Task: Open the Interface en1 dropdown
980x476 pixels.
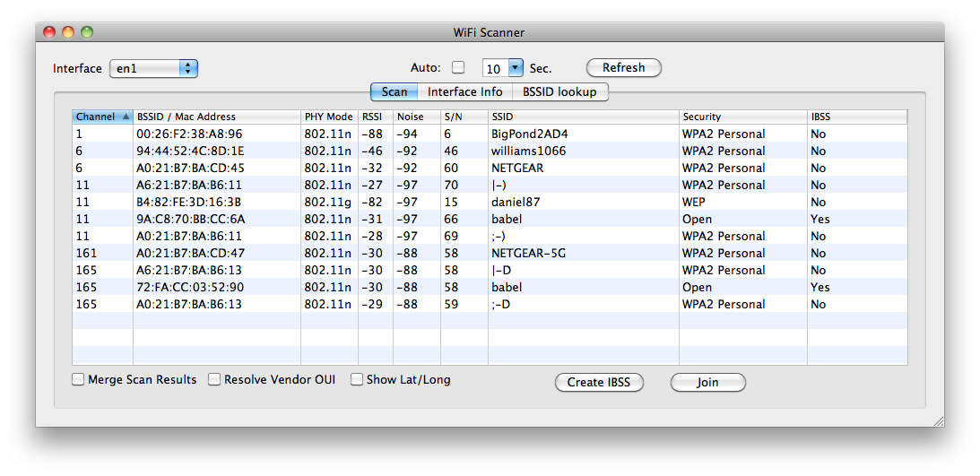Action: tap(153, 68)
